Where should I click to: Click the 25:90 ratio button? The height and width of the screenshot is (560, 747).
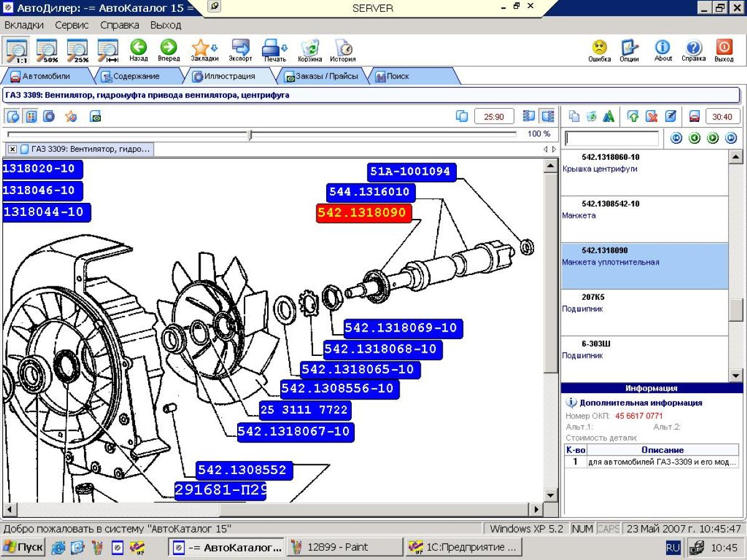tap(494, 116)
